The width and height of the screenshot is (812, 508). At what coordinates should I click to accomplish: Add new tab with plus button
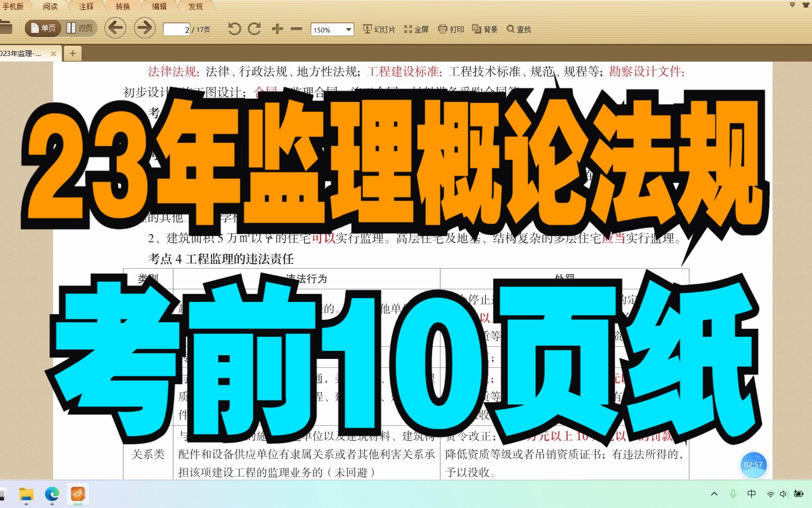[72, 54]
